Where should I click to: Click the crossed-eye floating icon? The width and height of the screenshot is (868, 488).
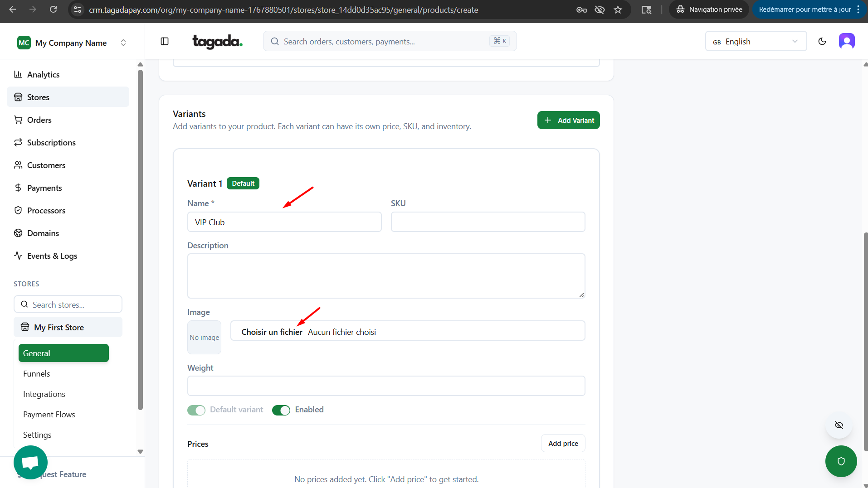(839, 425)
